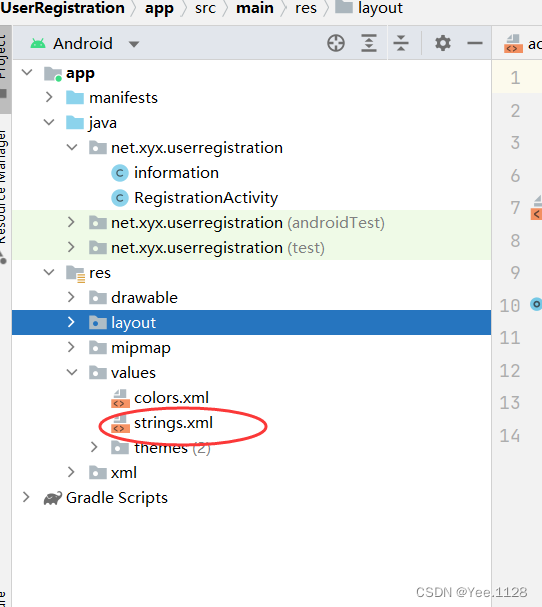Open the Project side tool window tab
The height and width of the screenshot is (607, 542).
tap(5, 70)
